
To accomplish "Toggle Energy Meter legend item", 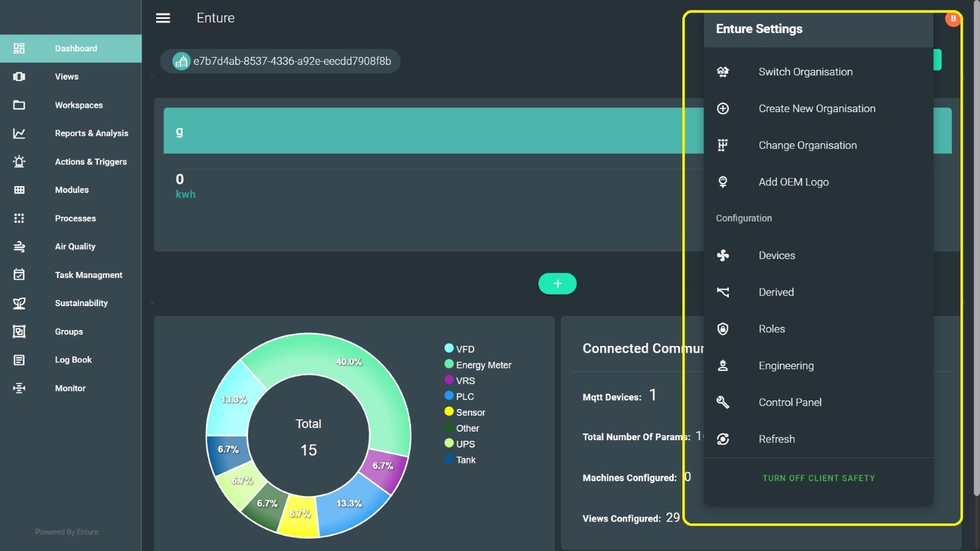I will point(483,365).
